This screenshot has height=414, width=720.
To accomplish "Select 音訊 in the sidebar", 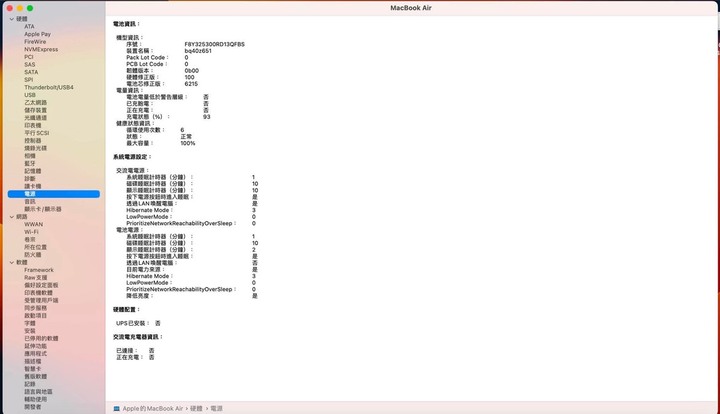I will click(30, 201).
